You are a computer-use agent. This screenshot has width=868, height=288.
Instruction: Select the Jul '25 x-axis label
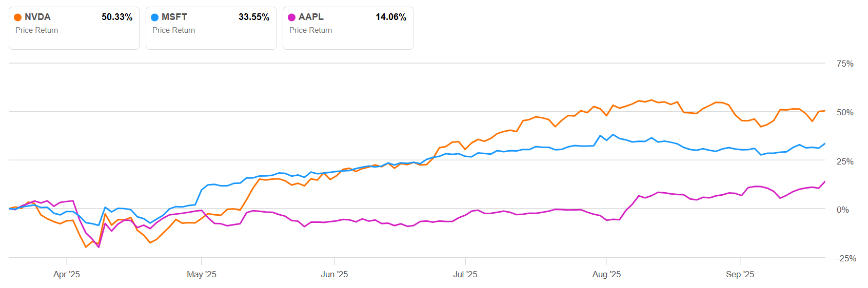(465, 274)
